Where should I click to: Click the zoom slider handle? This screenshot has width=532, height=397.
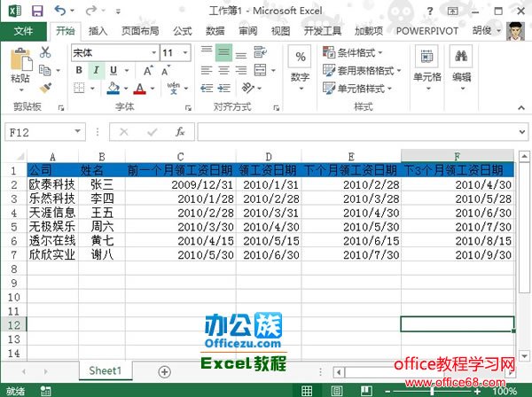click(x=432, y=391)
